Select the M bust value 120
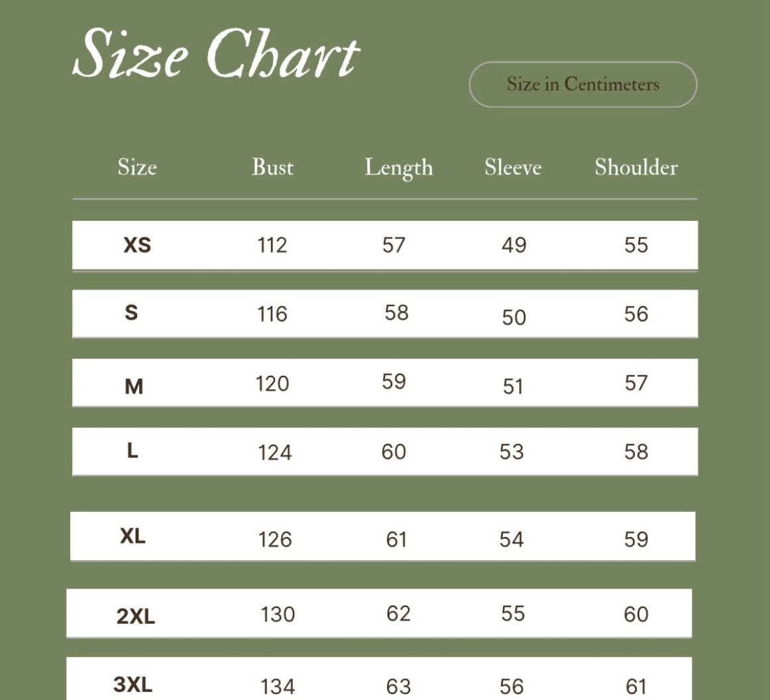Image resolution: width=770 pixels, height=700 pixels. (x=272, y=383)
